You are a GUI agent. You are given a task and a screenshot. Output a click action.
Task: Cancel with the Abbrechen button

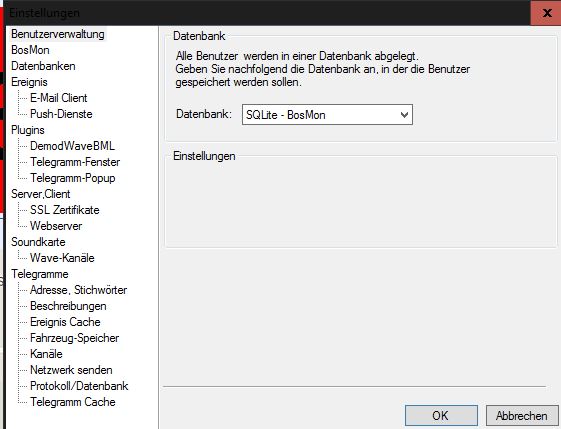tap(522, 416)
